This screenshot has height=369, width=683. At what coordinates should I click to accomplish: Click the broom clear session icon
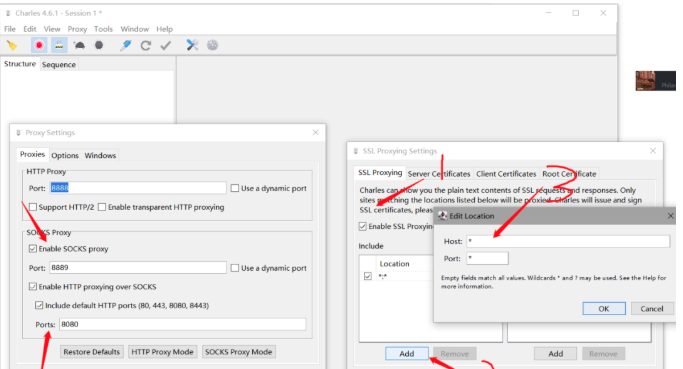[x=12, y=45]
